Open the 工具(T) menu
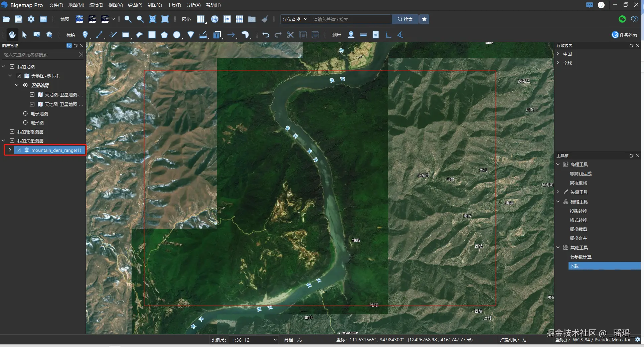Image resolution: width=644 pixels, height=347 pixels. tap(174, 5)
